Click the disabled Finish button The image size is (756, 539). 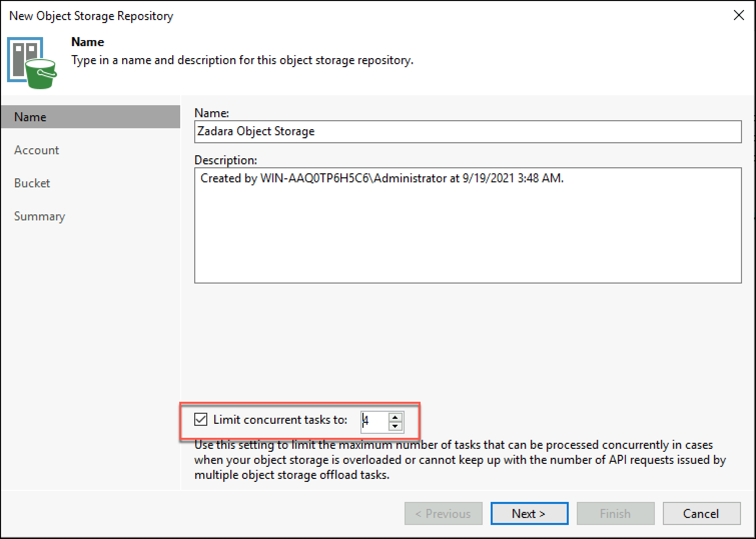(x=615, y=513)
